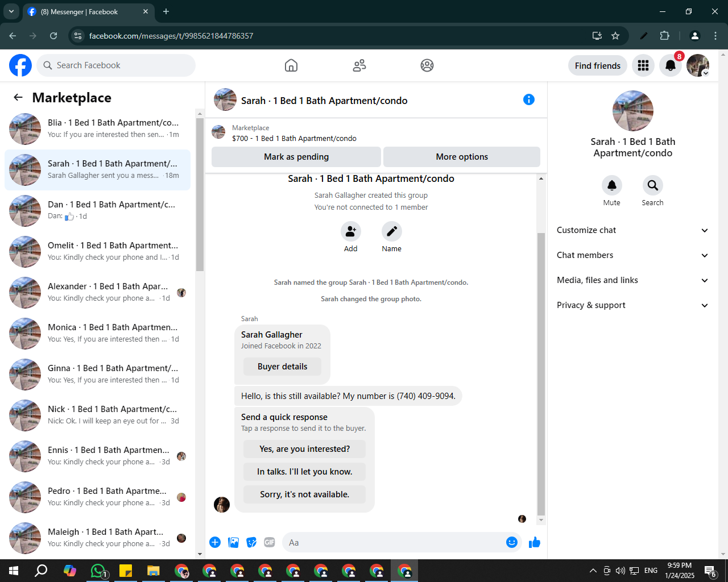728x582 pixels.
Task: Open Windows notification center
Action: (710, 571)
